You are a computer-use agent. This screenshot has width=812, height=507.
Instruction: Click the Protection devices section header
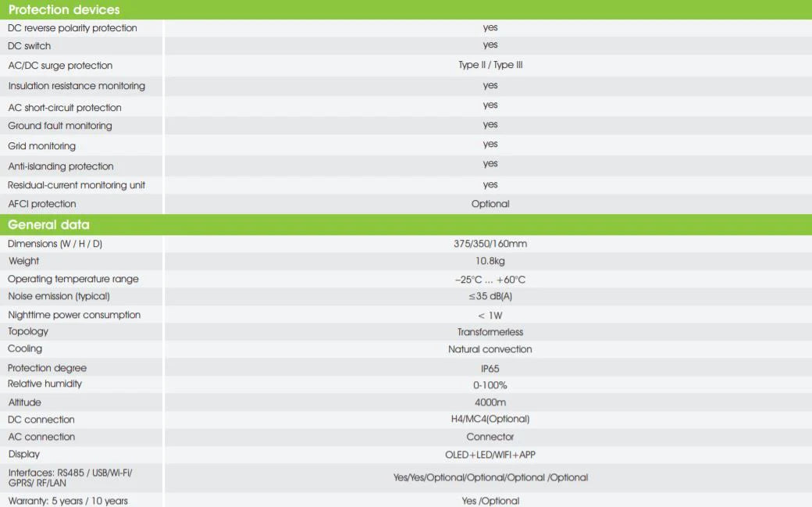pyautogui.click(x=64, y=10)
